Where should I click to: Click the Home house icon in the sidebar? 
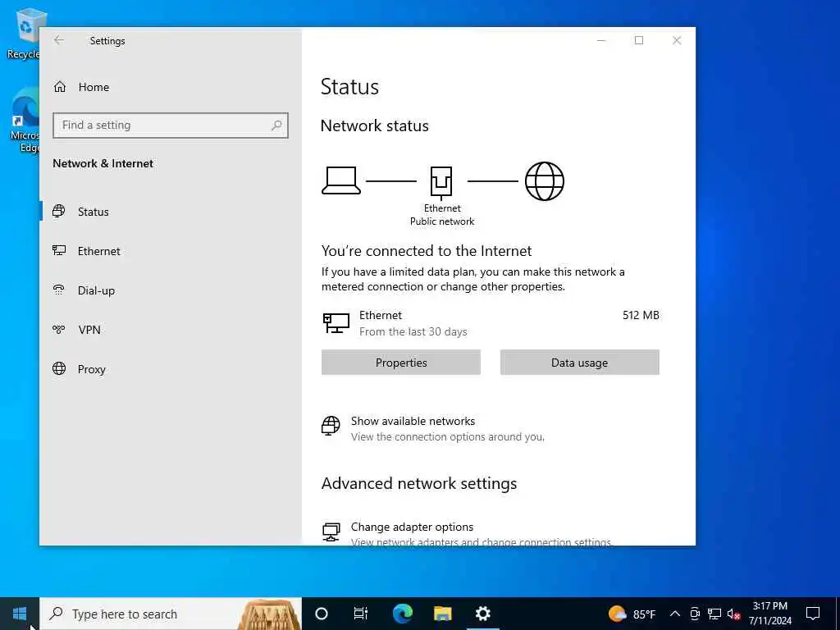(x=59, y=87)
